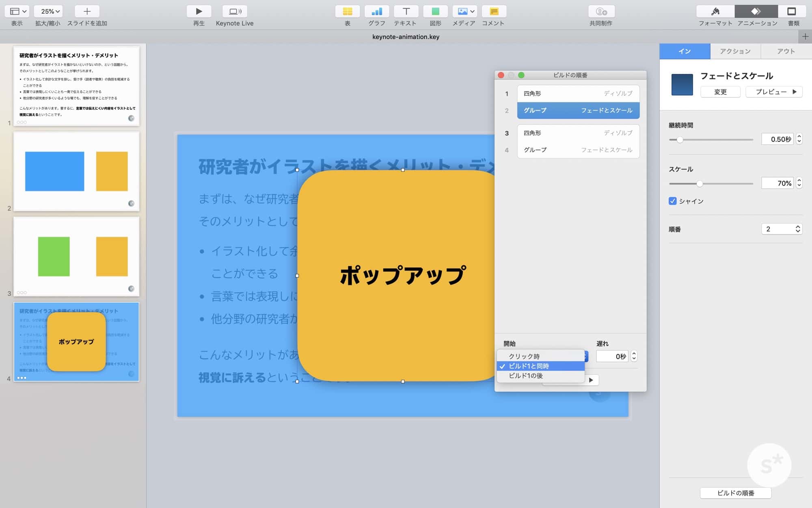The image size is (812, 508).
Task: Add a new slide with plus button
Action: click(87, 11)
